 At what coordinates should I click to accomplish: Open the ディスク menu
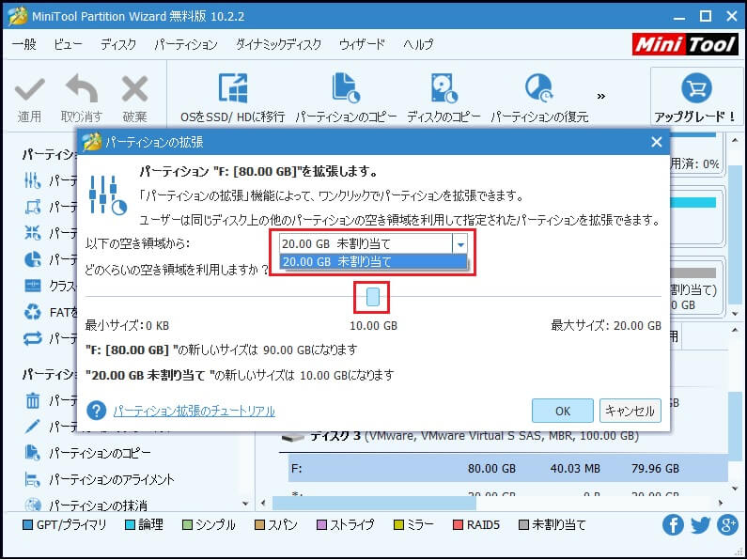(118, 44)
